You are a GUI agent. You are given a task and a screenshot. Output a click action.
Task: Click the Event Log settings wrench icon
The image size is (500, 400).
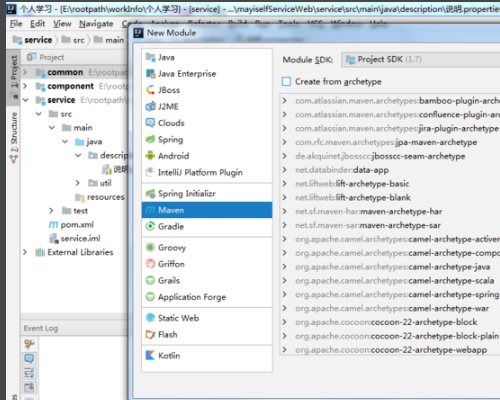tap(29, 343)
